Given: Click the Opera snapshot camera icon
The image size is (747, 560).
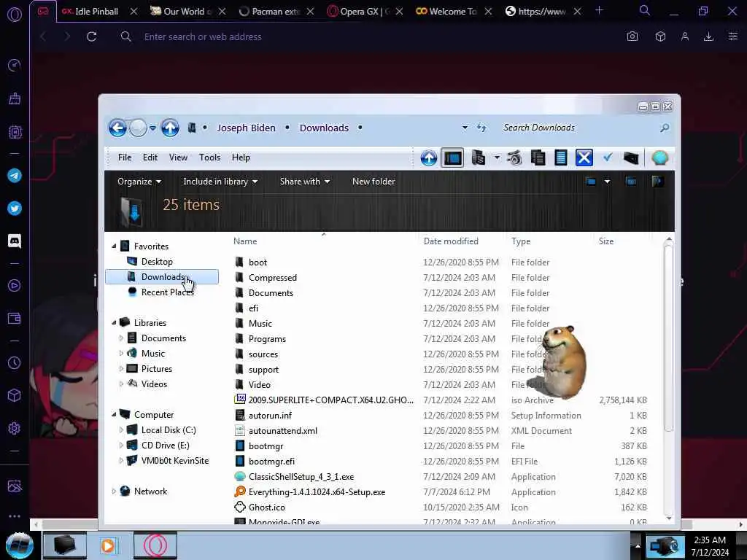Looking at the screenshot, I should 632,36.
